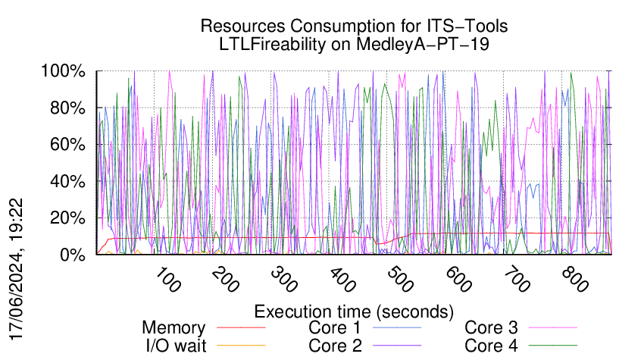
Task: Click the purple Core 2 legend line sample
Action: (397, 346)
